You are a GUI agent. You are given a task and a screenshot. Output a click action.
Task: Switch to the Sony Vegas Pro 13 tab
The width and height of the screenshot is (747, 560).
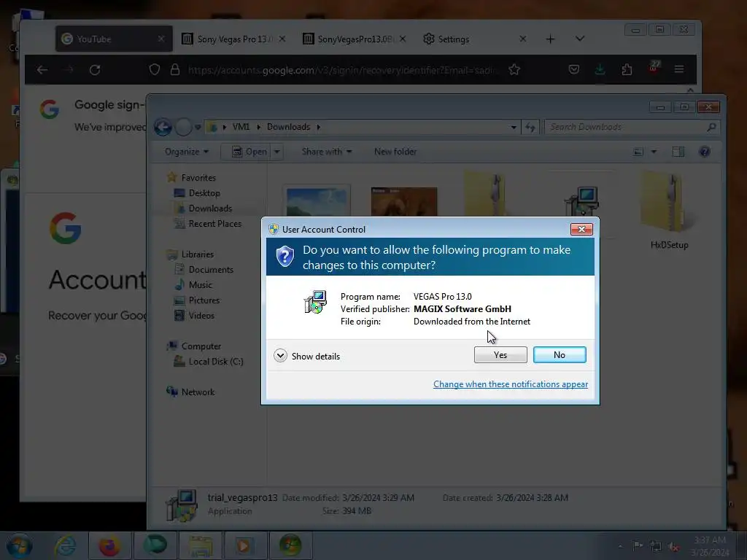pos(233,39)
